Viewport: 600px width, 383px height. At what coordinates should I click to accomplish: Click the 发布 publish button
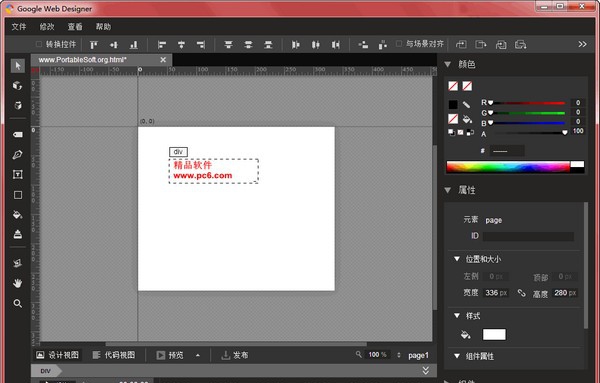(235, 355)
